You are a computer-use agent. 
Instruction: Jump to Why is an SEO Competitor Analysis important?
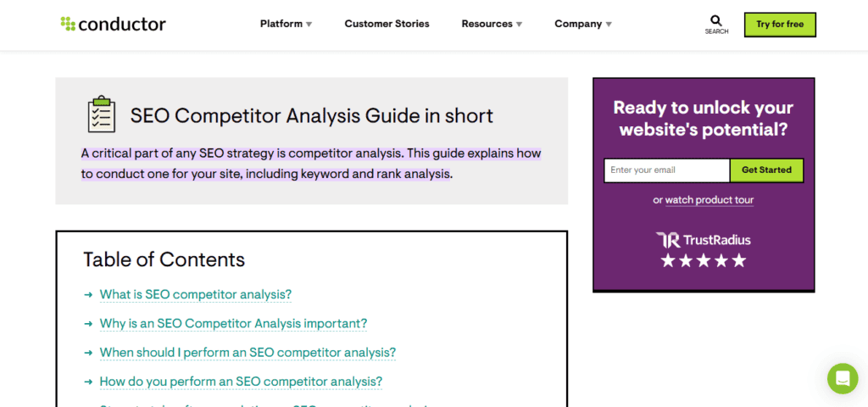pos(233,323)
